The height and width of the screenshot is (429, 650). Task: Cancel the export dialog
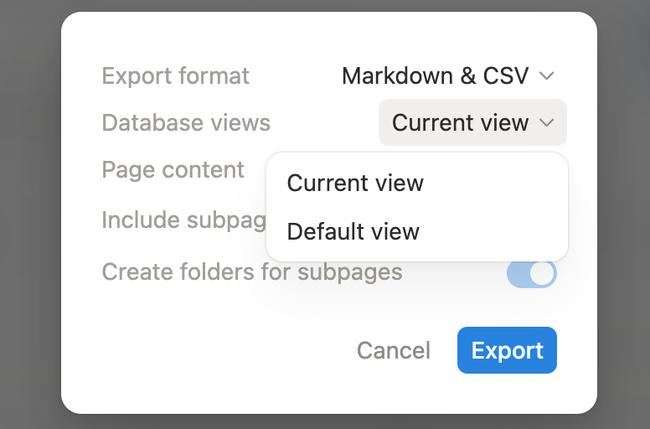[x=394, y=350]
